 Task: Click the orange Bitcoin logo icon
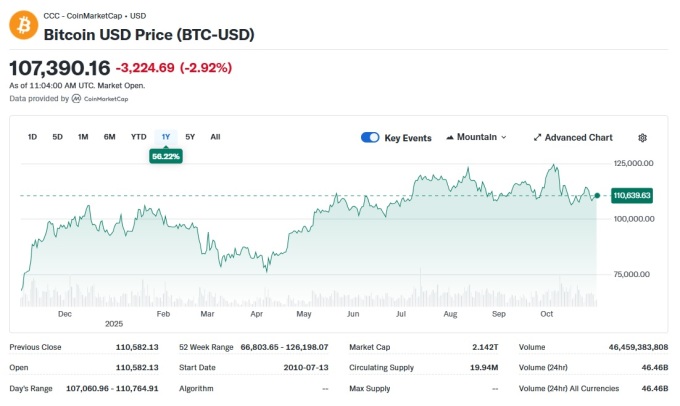click(24, 25)
